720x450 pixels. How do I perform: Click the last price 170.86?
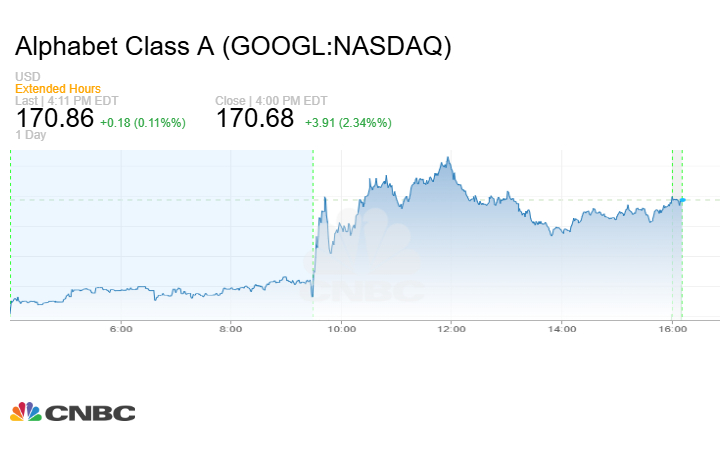click(54, 118)
